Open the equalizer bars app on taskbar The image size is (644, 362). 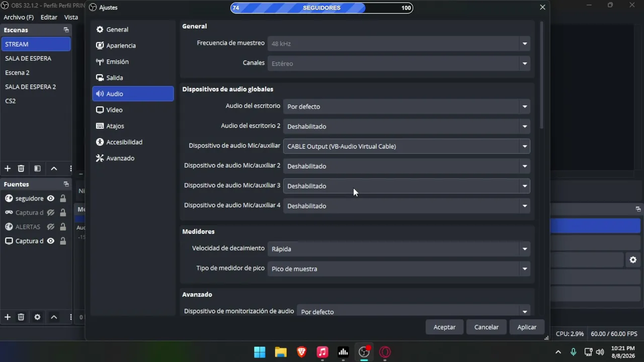[343, 352]
